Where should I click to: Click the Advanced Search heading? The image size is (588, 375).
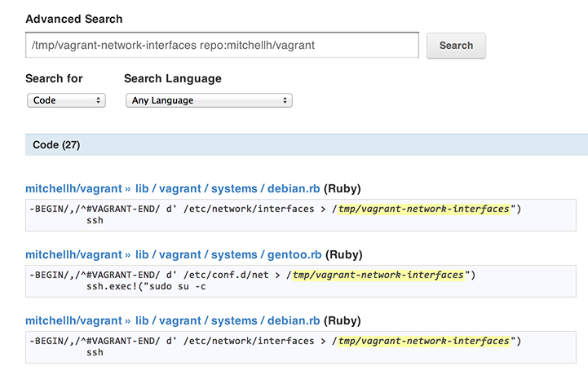(x=74, y=19)
